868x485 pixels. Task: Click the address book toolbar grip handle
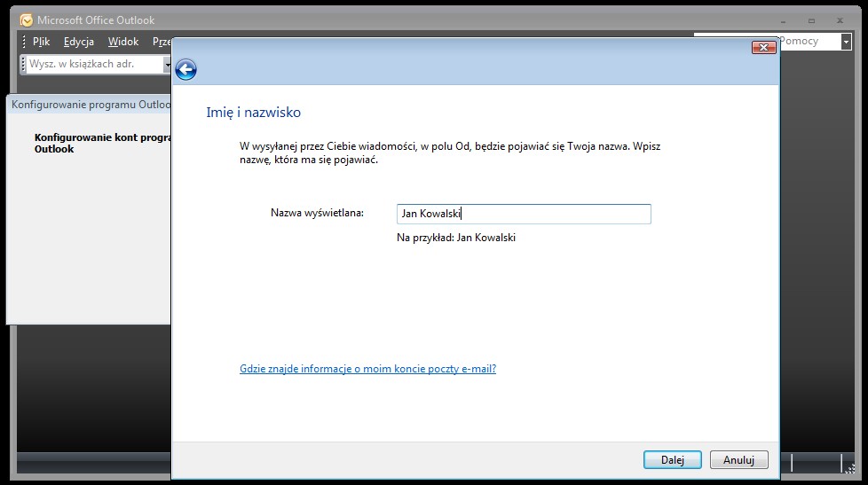[24, 64]
